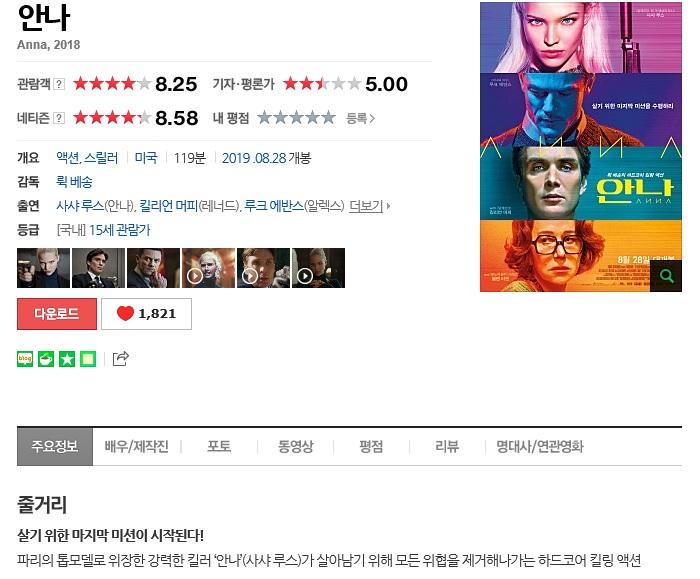Open director 뤽 베송 link
Image resolution: width=700 pixels, height=579 pixels.
pos(74,182)
